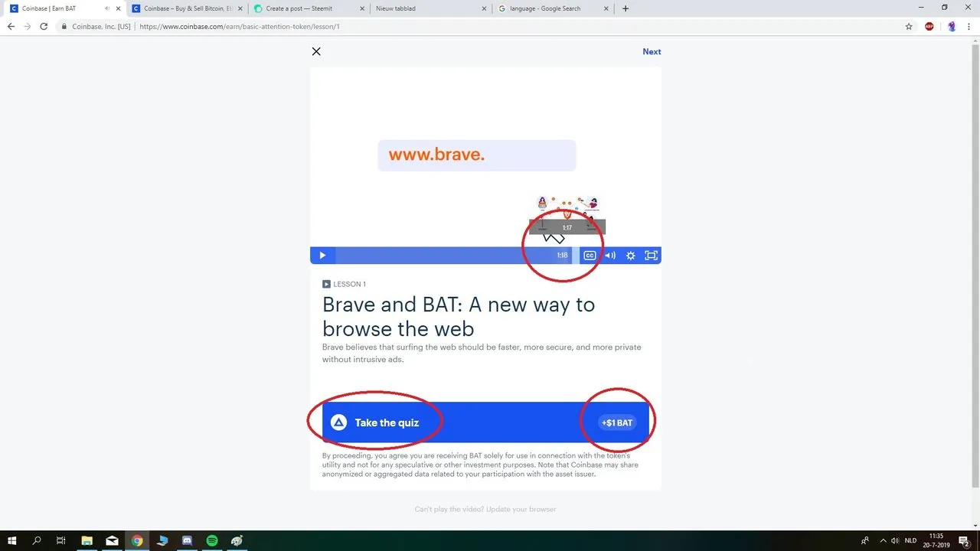Mute audio icon on Earn BAT tab
The height and width of the screenshot is (551, 980).
click(106, 8)
